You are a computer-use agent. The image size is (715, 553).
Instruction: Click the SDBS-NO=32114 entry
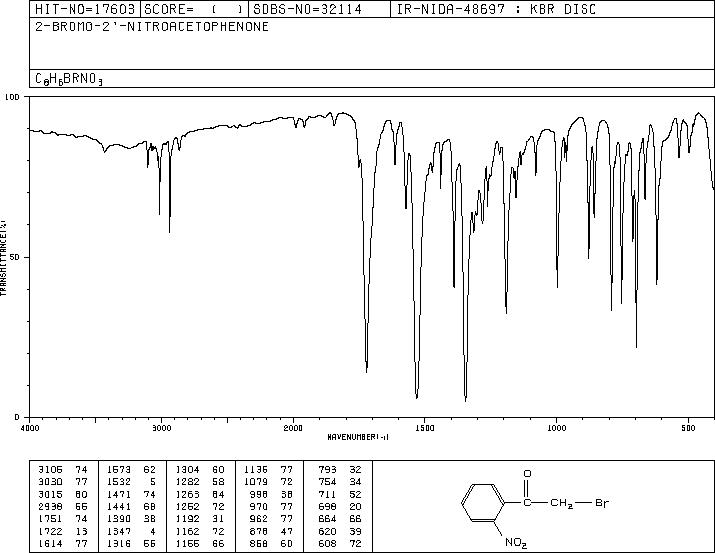pyautogui.click(x=307, y=9)
